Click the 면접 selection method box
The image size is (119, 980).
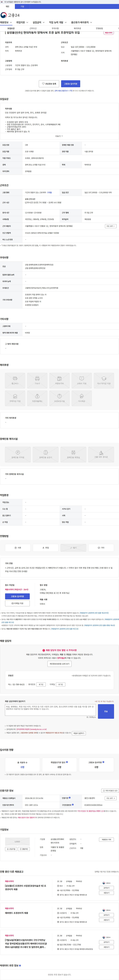click(45, 548)
